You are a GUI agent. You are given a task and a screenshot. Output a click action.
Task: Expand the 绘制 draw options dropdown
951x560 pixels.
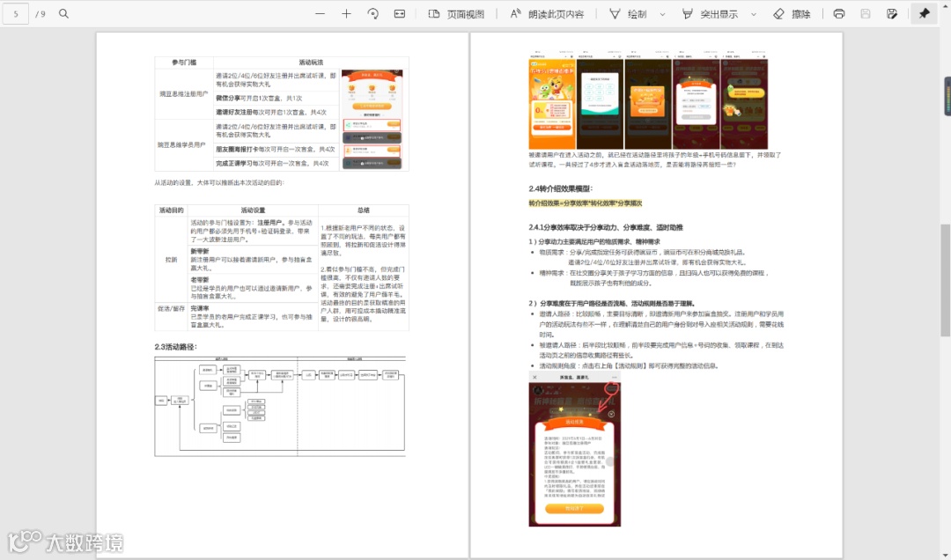pos(662,14)
